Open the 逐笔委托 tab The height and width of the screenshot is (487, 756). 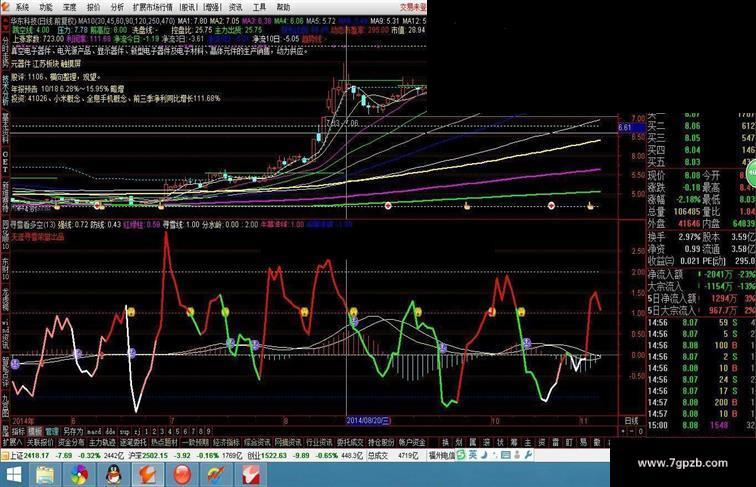[x=133, y=442]
